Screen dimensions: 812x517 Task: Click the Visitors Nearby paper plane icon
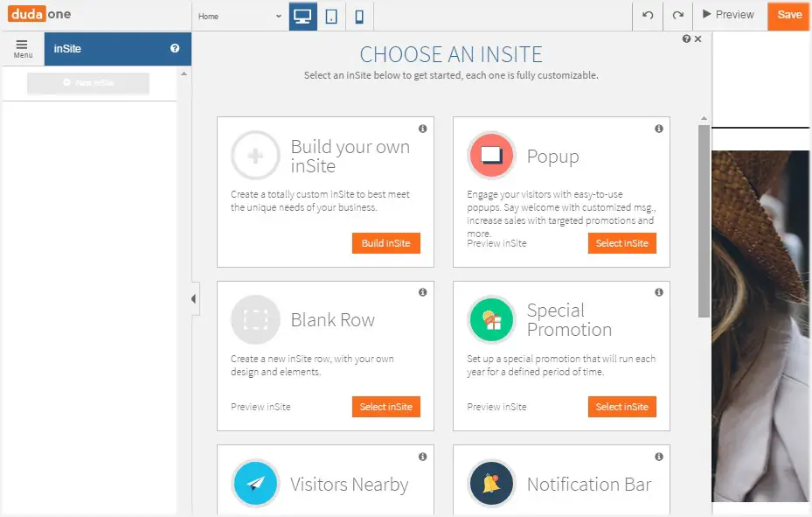pyautogui.click(x=255, y=484)
